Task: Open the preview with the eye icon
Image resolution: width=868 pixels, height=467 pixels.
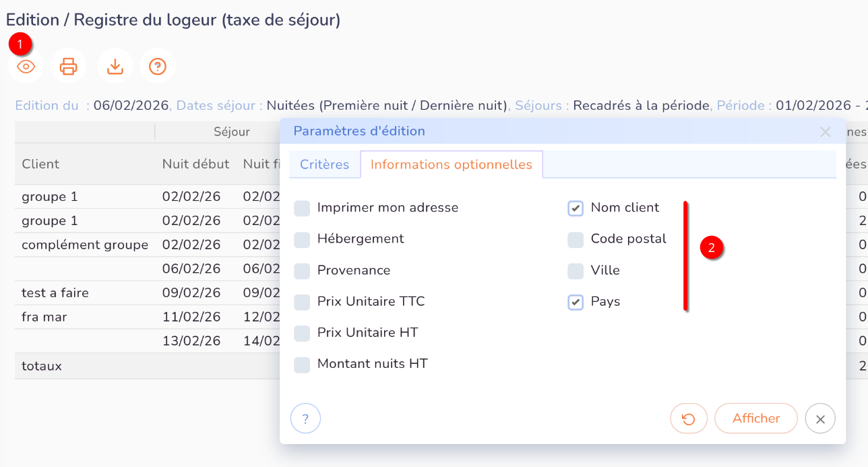Action: 26,66
